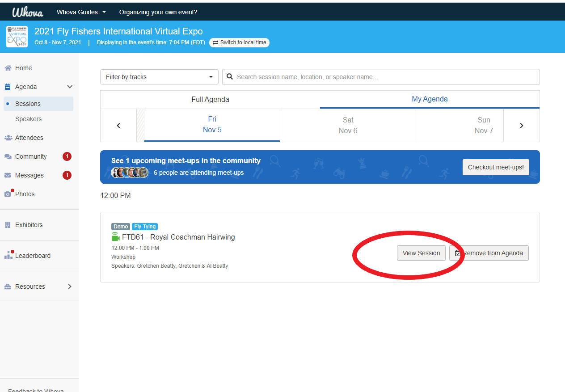Switch to the Full Agenda tab
565x392 pixels.
point(210,99)
